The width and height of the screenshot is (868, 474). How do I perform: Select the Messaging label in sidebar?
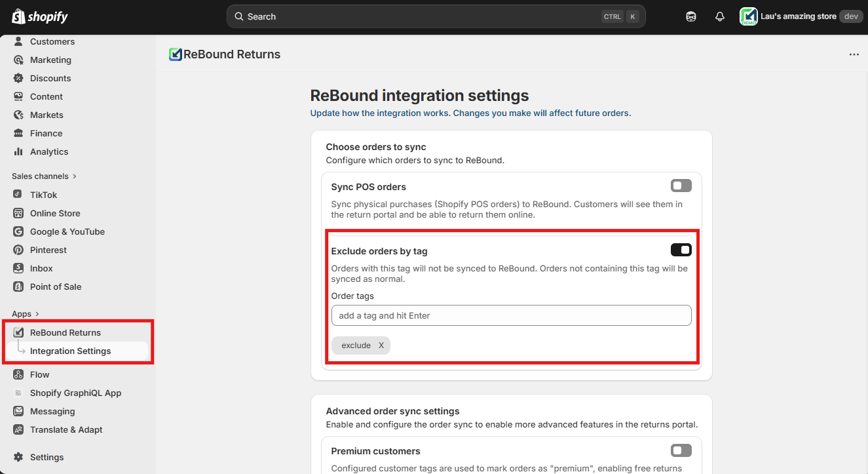[52, 411]
